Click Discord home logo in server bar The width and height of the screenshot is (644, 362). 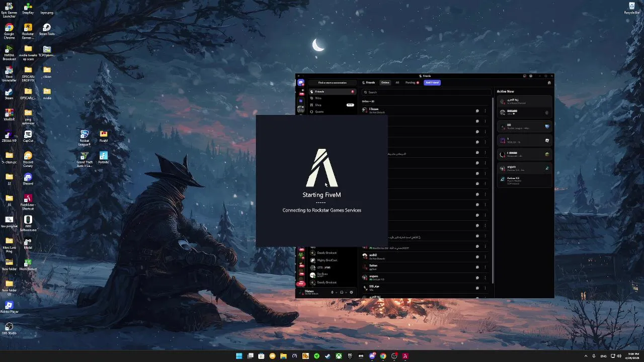click(x=301, y=82)
